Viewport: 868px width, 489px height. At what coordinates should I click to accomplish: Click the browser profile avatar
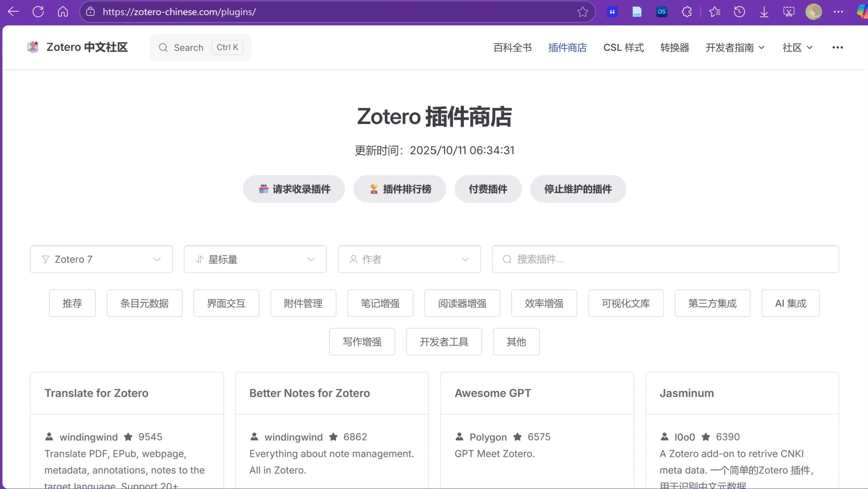(814, 12)
